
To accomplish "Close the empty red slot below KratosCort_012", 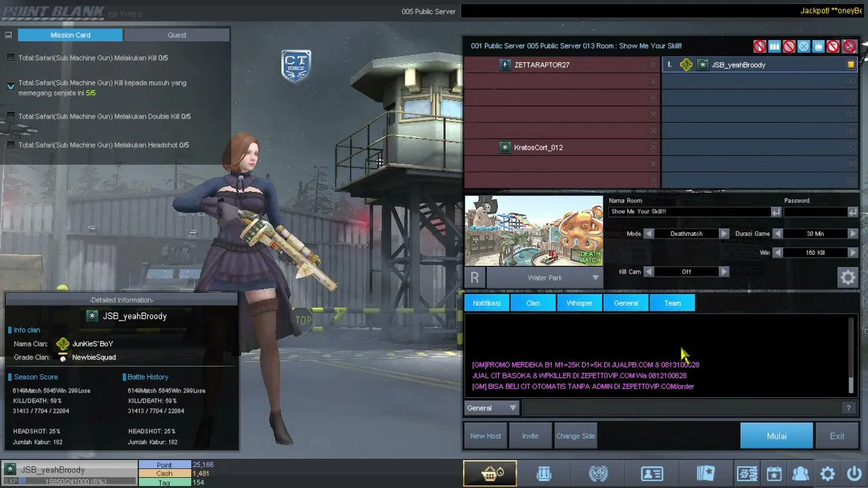I will (x=654, y=164).
